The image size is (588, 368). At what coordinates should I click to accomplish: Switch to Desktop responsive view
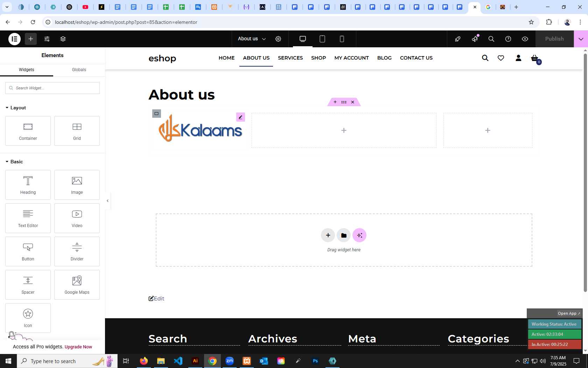tap(303, 39)
